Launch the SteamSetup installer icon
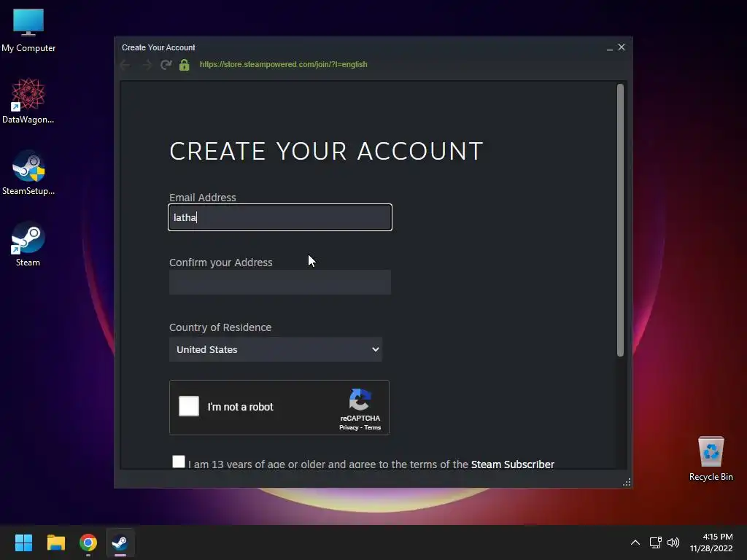Viewport: 747px width, 560px height. 28,172
